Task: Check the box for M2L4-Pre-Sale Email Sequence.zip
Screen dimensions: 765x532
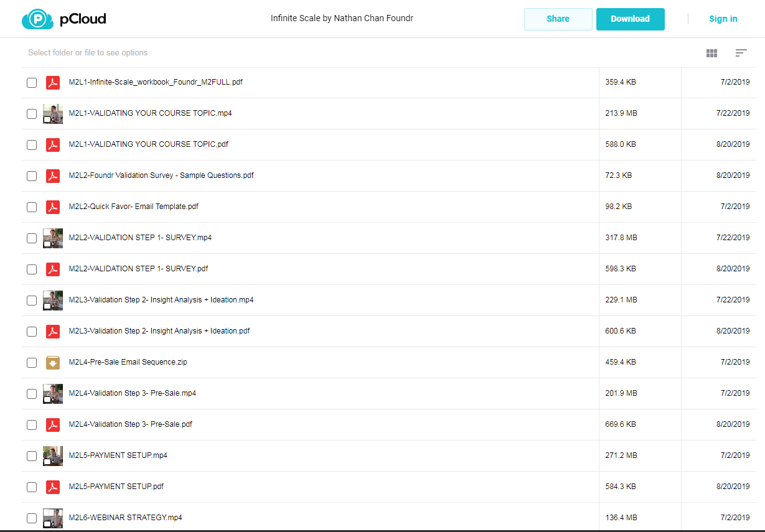Action: pos(32,363)
